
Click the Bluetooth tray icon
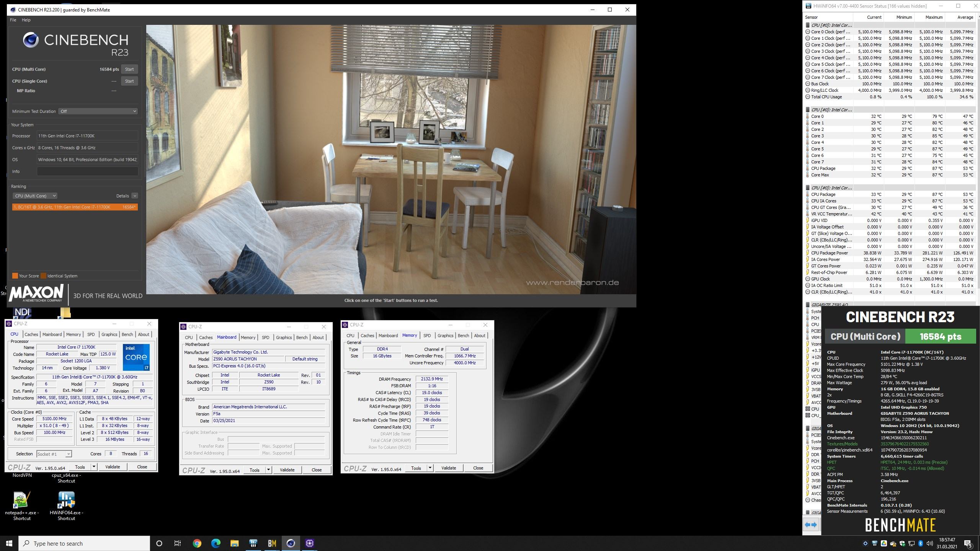click(x=920, y=543)
